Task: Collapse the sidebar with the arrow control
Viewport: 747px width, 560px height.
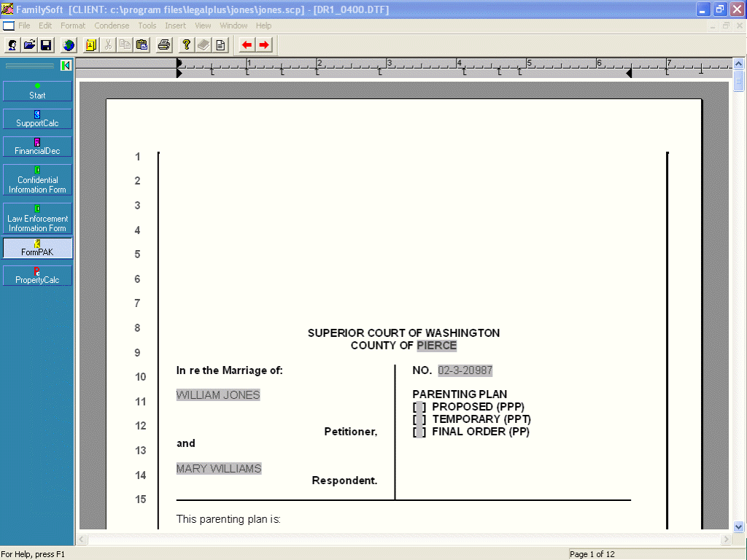Action: pyautogui.click(x=66, y=65)
